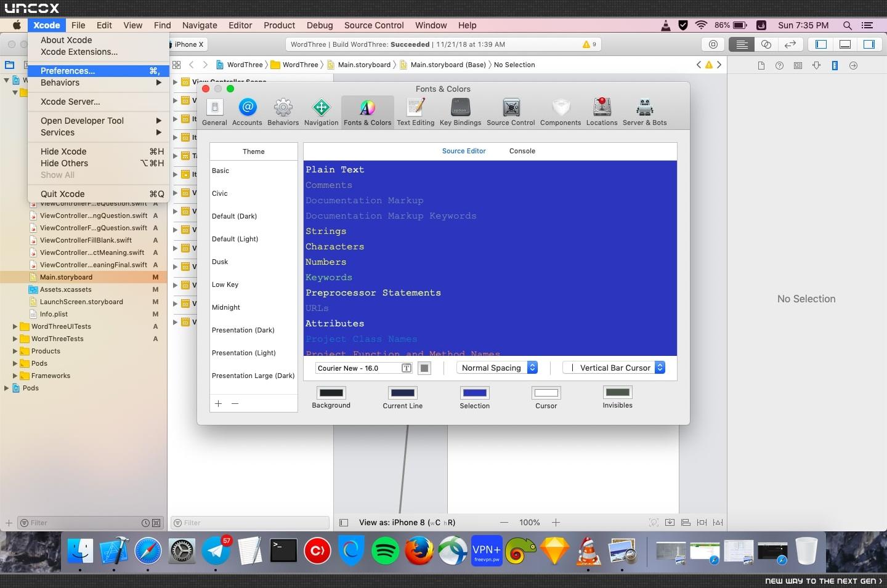Expand the WordThreeTests group

pos(15,339)
